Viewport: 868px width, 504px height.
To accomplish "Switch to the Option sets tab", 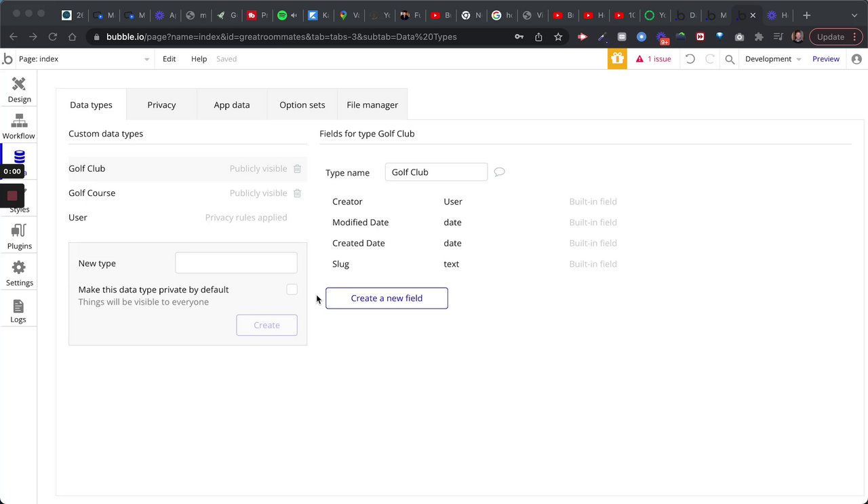I will [302, 105].
